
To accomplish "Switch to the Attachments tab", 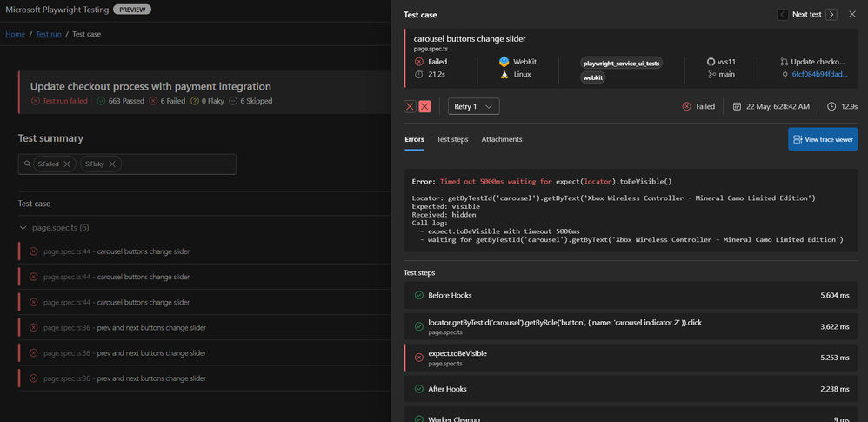I will 502,139.
